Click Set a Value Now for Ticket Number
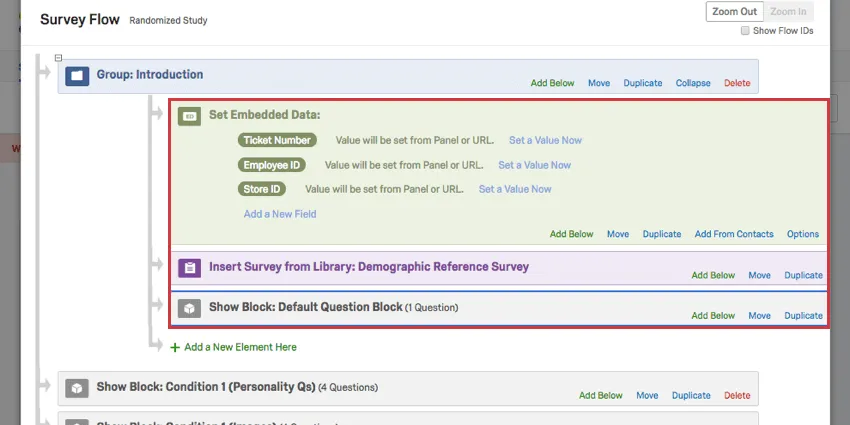Viewport: 850px width, 425px height. [545, 140]
